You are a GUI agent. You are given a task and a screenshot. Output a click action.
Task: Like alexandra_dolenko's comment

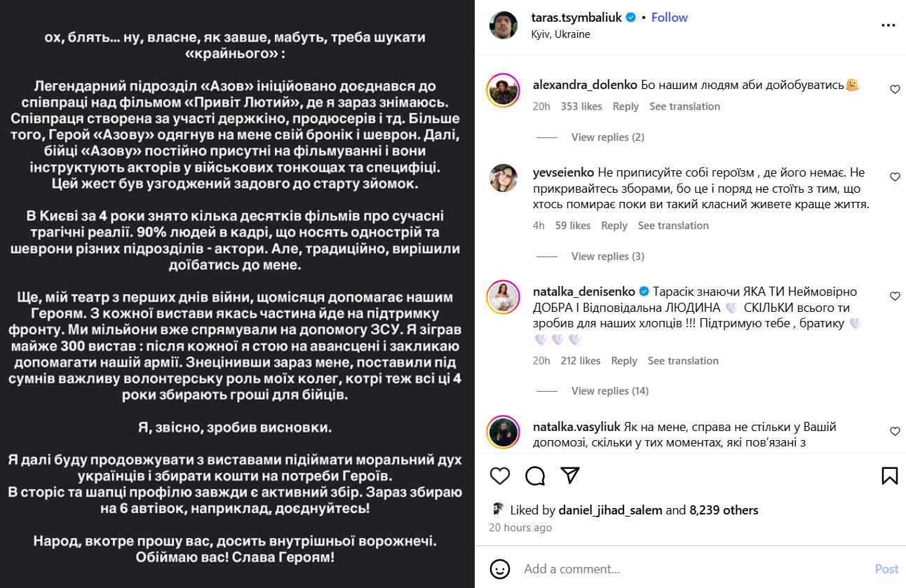[x=895, y=89]
